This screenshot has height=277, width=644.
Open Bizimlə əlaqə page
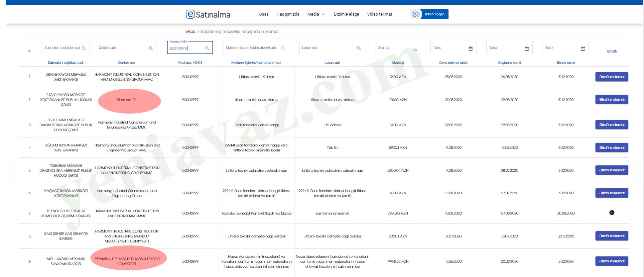(346, 14)
